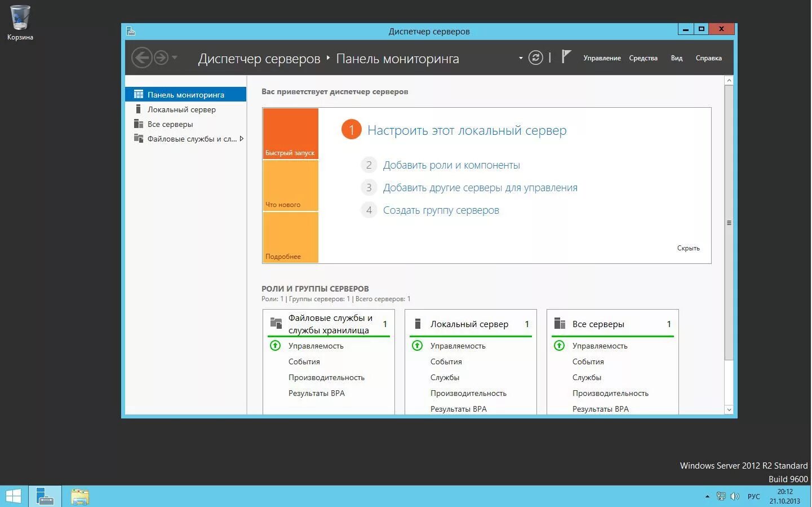The image size is (812, 507).
Task: Go back with the navigation back arrow
Action: point(142,58)
